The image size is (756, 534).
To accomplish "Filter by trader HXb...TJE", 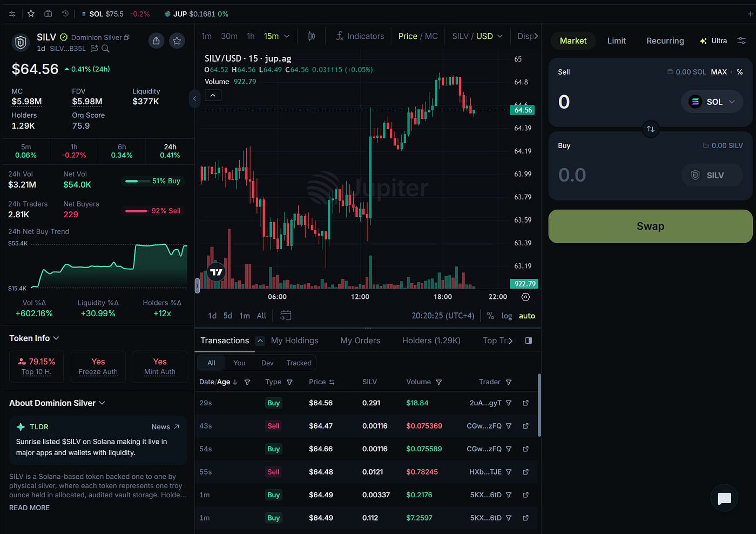I will click(508, 472).
